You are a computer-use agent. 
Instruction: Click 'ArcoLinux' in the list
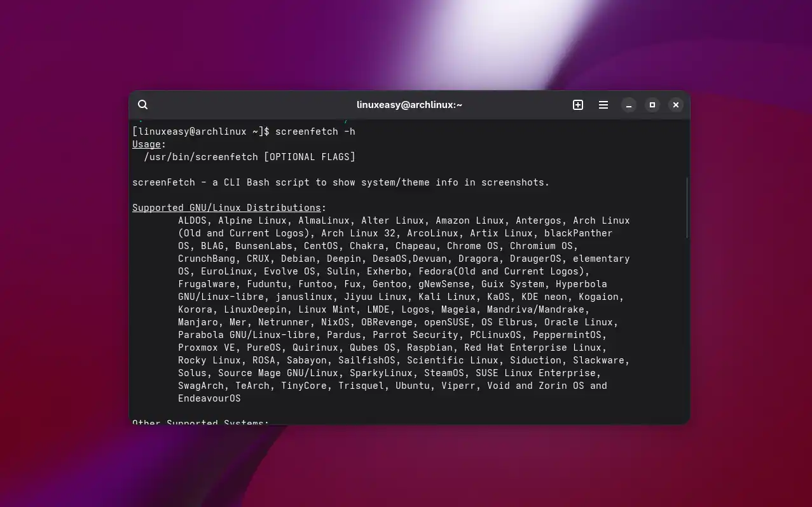click(x=432, y=233)
